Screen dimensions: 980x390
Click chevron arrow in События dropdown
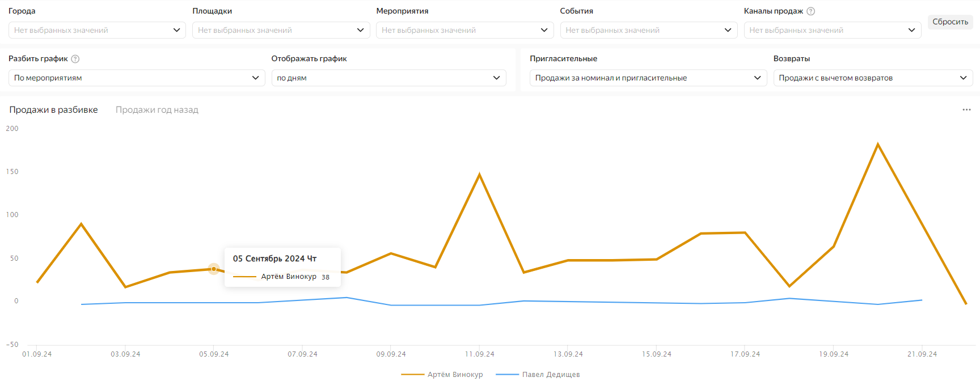point(728,30)
